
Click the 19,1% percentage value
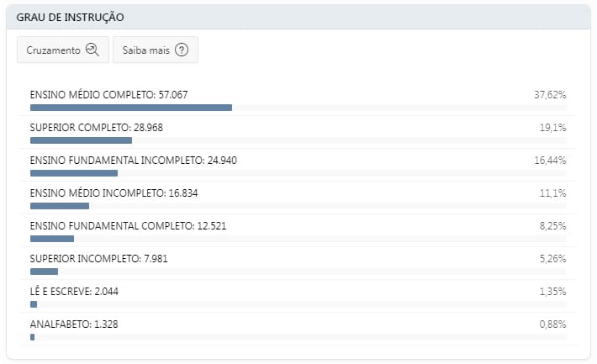point(552,128)
